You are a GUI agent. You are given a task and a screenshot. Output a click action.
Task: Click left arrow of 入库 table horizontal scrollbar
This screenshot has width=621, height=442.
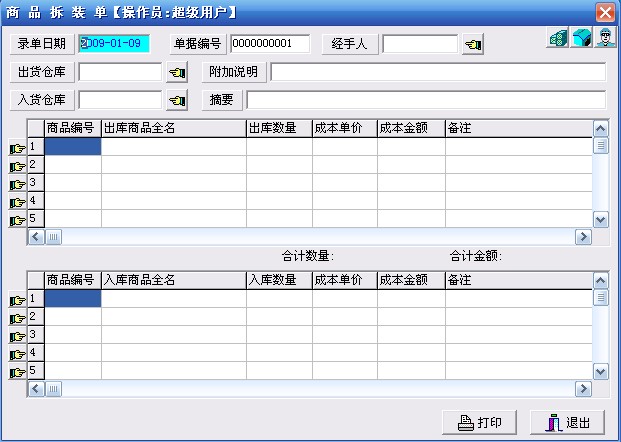point(36,388)
